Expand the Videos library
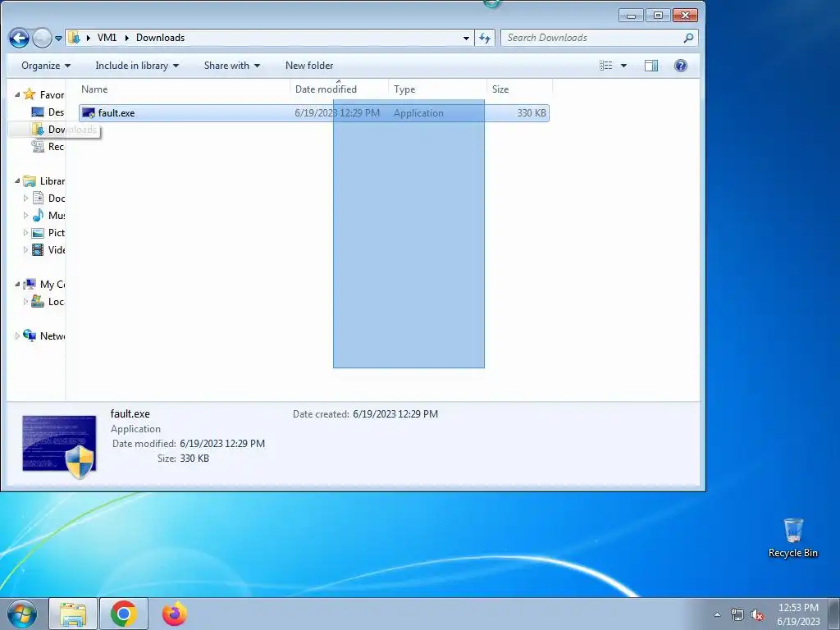Viewport: 840px width, 630px height. [25, 249]
